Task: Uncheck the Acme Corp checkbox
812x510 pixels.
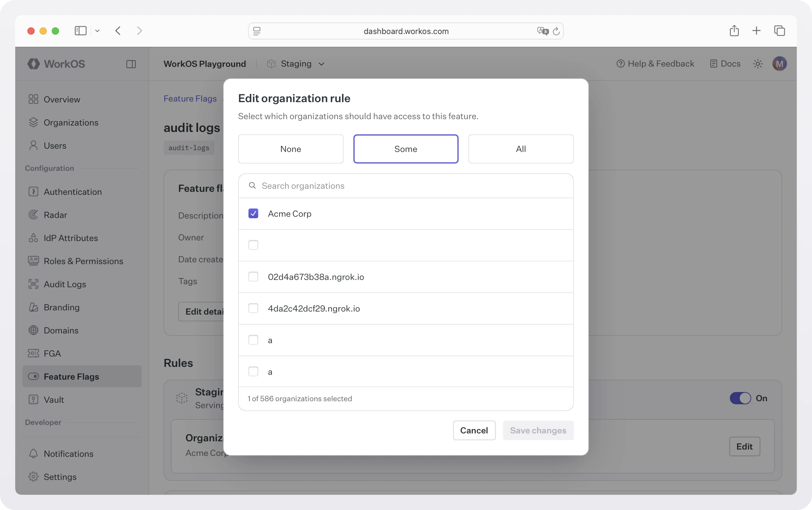Action: 253,213
